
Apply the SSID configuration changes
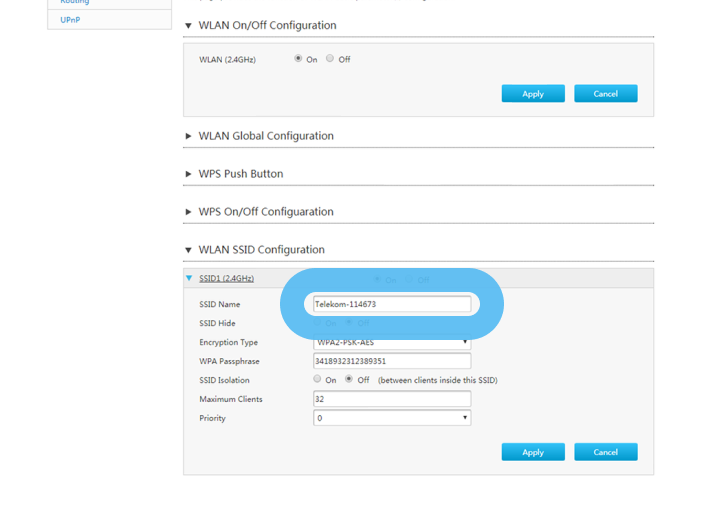[x=533, y=452]
